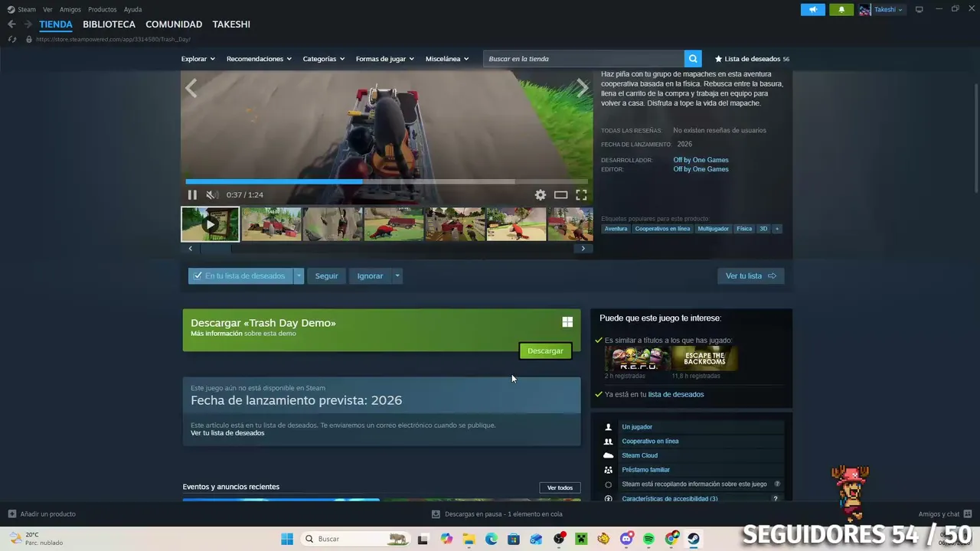Open 'Más información' about the demo
Viewport: 980px width, 551px height.
pyautogui.click(x=217, y=334)
